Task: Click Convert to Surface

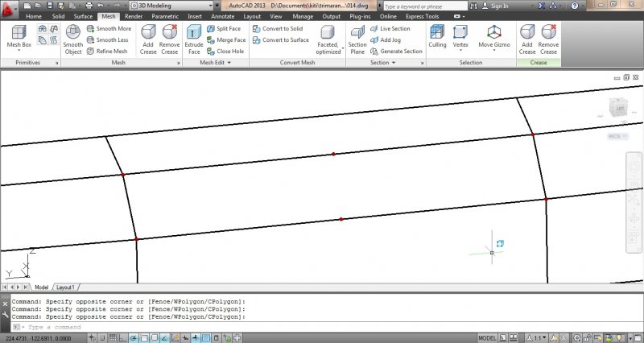Action: click(x=280, y=39)
